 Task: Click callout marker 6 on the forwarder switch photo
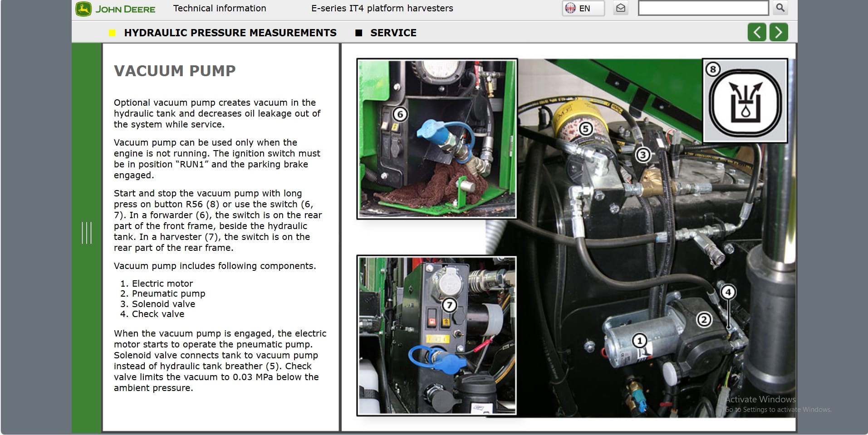[x=400, y=114]
